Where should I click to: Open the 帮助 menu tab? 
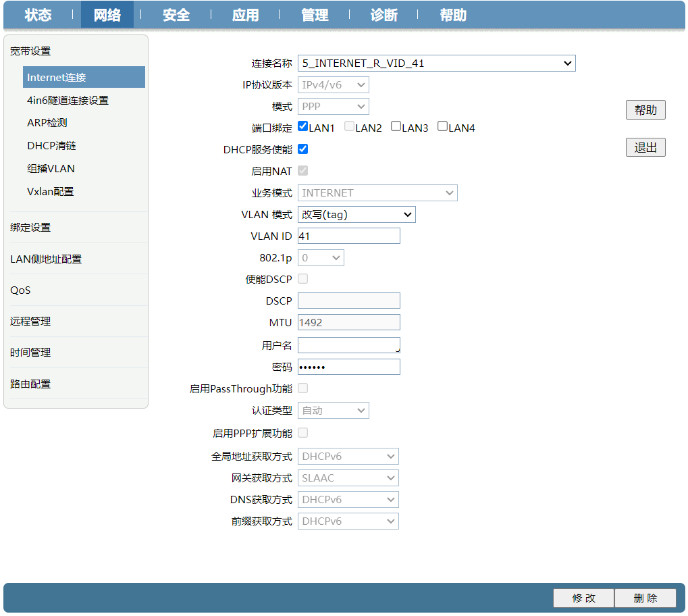point(452,15)
